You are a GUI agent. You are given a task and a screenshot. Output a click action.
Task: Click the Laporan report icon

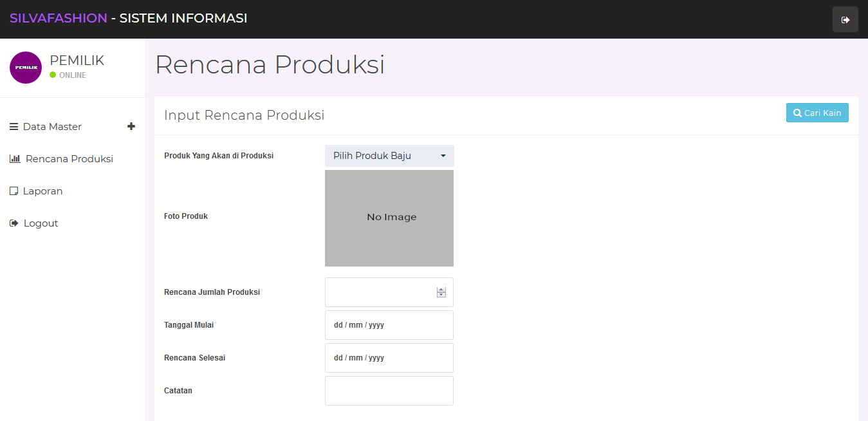click(14, 191)
